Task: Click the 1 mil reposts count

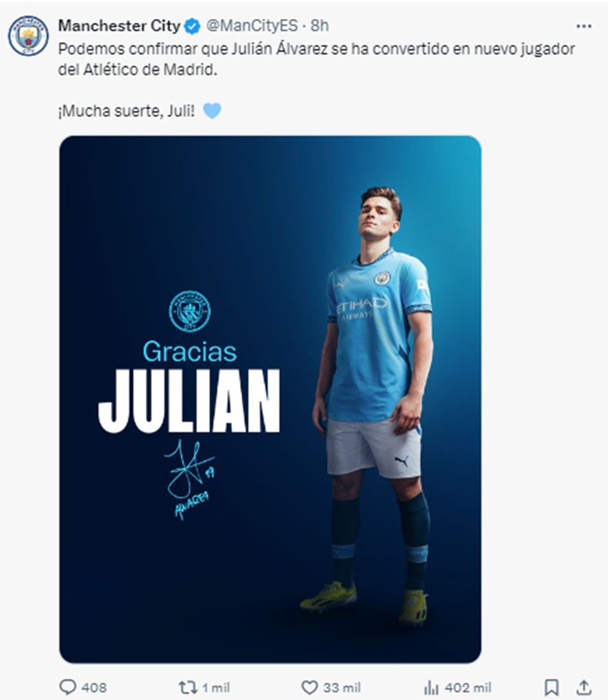Action: [216, 687]
